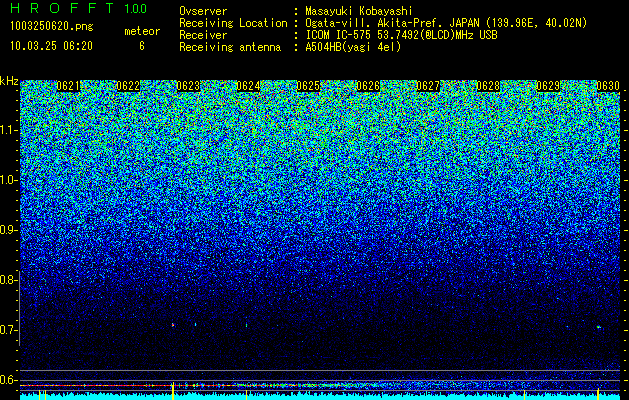Viewport: 629px width, 400px height.
Task: Click the 0630 time marker
Action: pyautogui.click(x=608, y=86)
